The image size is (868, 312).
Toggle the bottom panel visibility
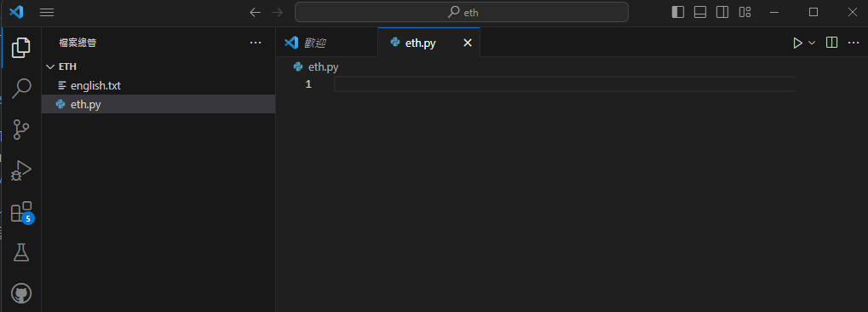click(x=699, y=12)
